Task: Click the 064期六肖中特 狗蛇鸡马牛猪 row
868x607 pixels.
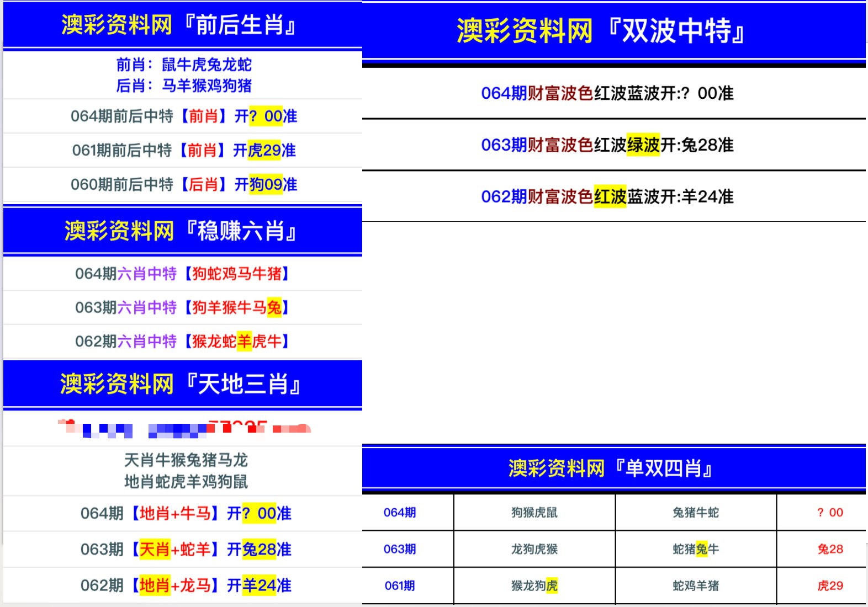Action: 182,274
